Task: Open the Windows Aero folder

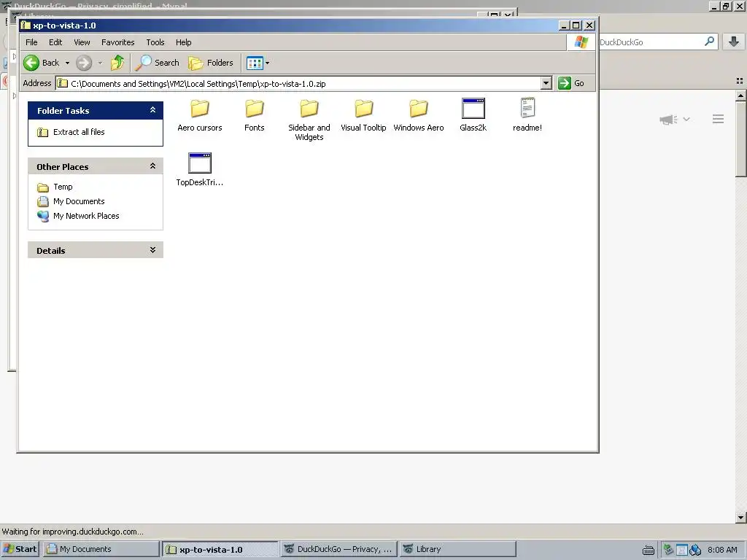Action: coord(418,114)
